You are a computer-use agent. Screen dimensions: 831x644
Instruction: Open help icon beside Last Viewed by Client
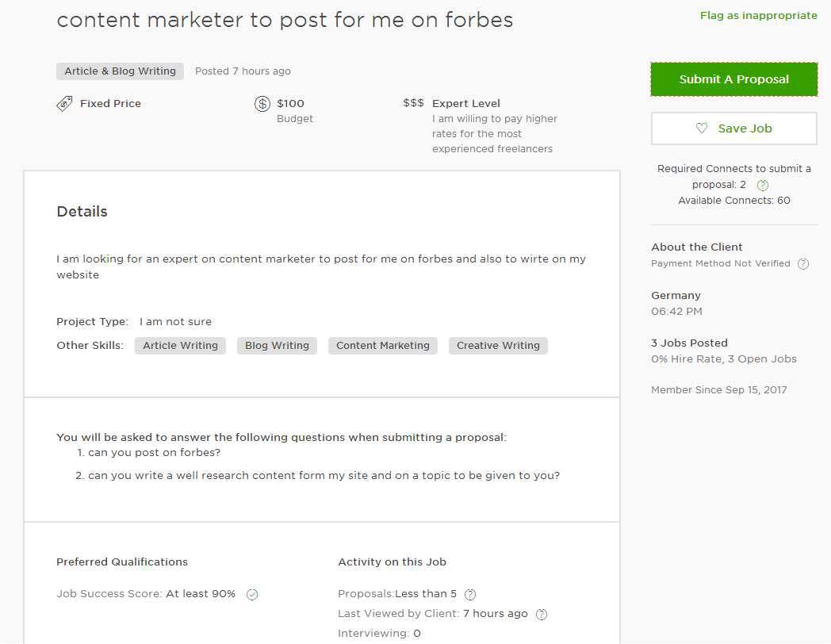click(x=542, y=614)
